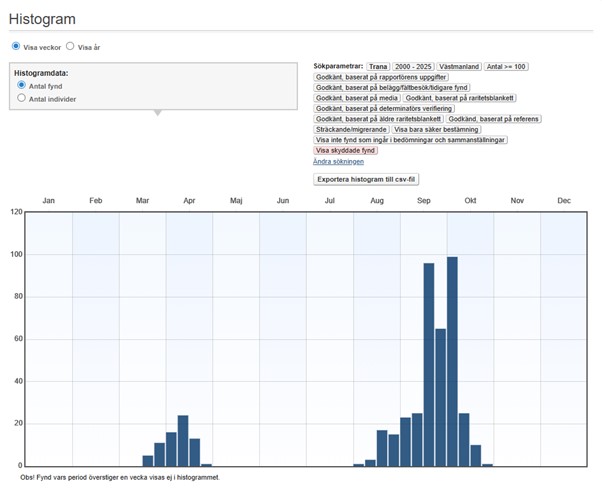Viewport: 602px width, 489px height.
Task: Click the 'Antal >= 100' filter tag
Action: (x=506, y=66)
